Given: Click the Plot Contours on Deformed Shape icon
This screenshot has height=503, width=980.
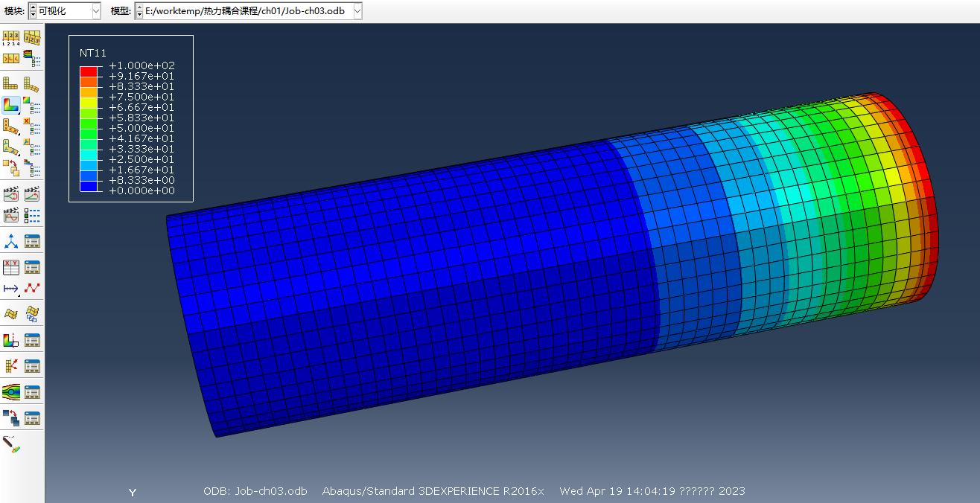Looking at the screenshot, I should [x=11, y=106].
